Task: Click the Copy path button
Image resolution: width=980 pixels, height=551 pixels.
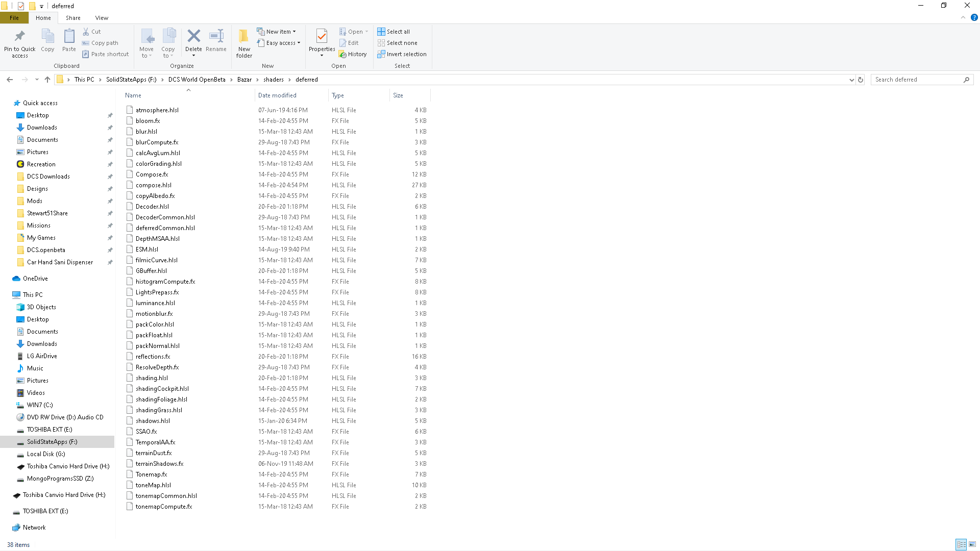Action: [100, 43]
